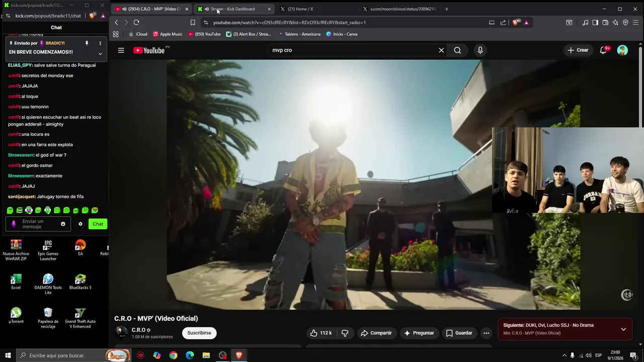Collapse the pinned 'EN BREVE COMENZAMOS' message

[x=100, y=53]
